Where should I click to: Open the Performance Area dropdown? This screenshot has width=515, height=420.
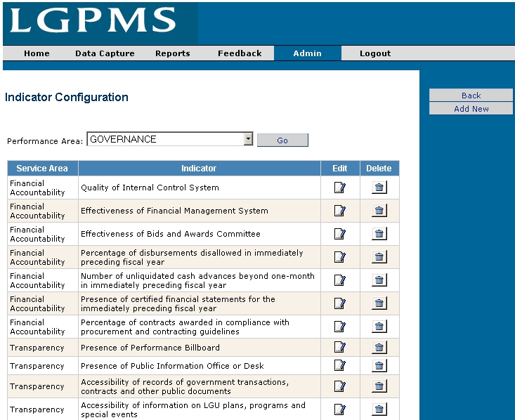click(x=170, y=139)
